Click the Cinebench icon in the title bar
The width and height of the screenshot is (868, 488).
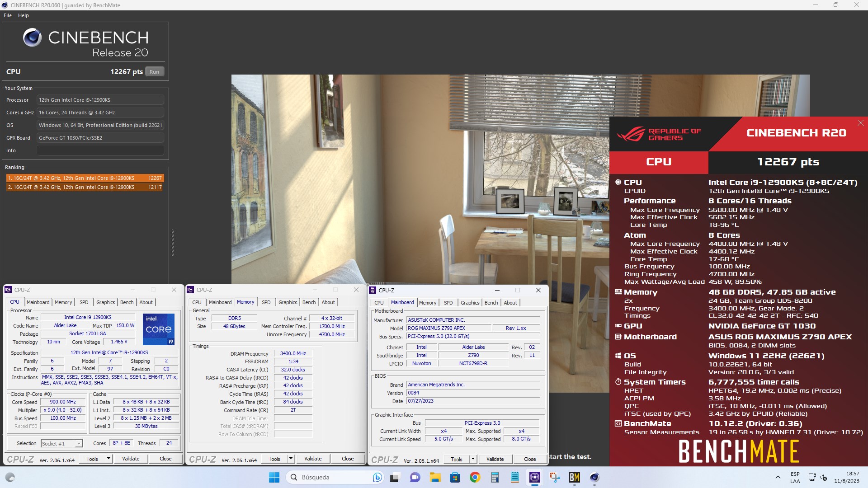tap(5, 5)
